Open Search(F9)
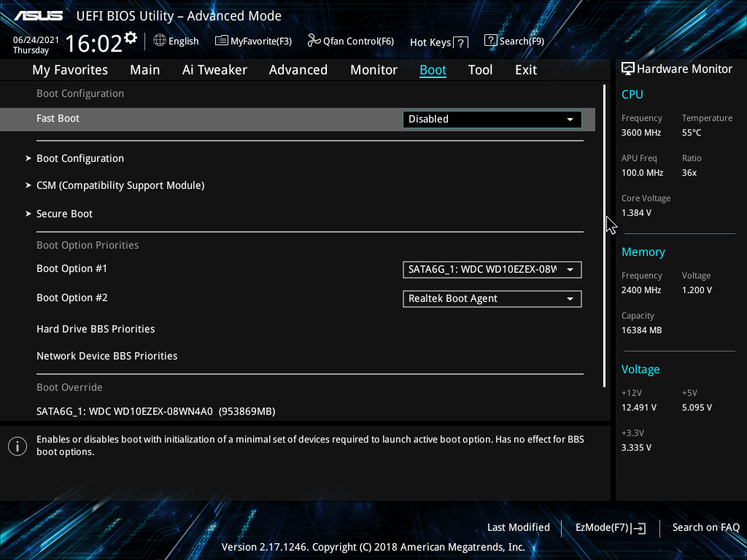 514,41
